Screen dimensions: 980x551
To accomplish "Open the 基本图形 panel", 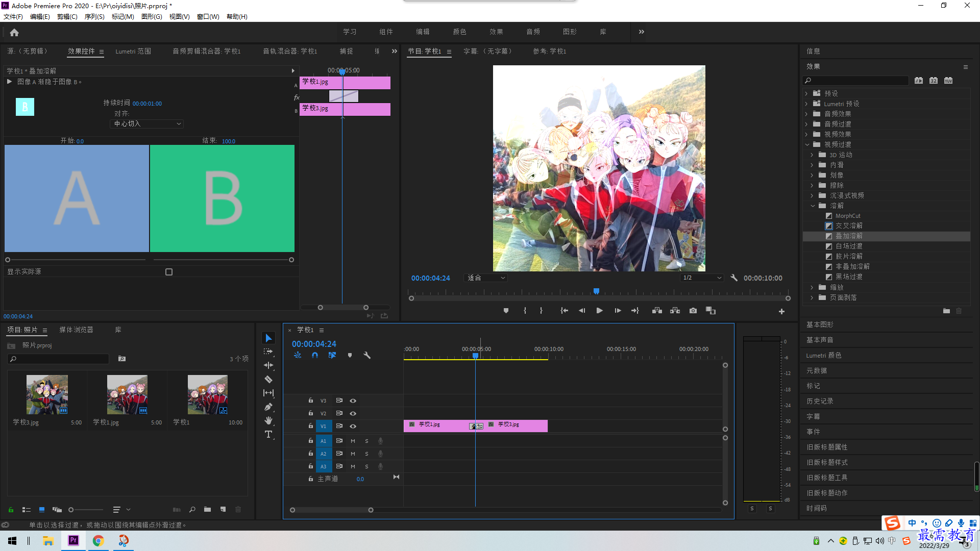I will [820, 324].
